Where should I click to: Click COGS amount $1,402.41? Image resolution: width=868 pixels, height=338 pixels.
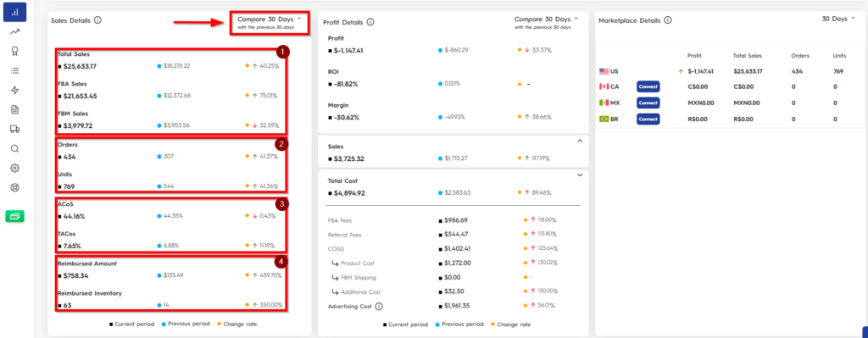point(457,249)
